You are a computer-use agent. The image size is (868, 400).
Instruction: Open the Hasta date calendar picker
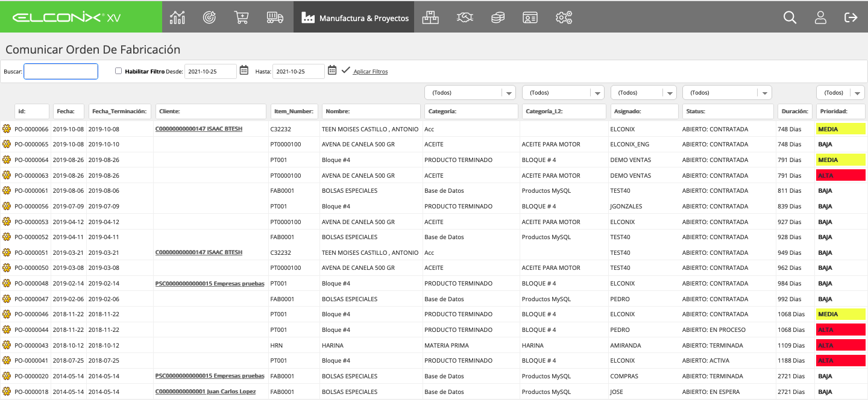(332, 70)
